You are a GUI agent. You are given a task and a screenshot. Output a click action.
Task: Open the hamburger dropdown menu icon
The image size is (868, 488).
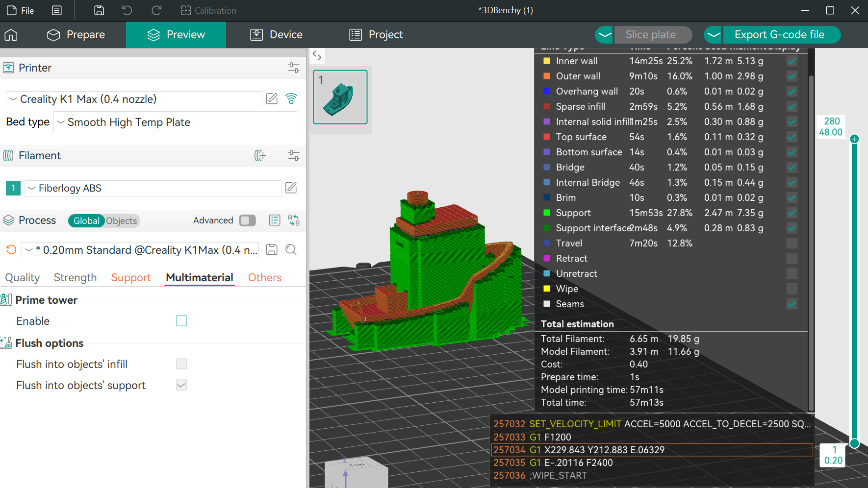(x=57, y=10)
